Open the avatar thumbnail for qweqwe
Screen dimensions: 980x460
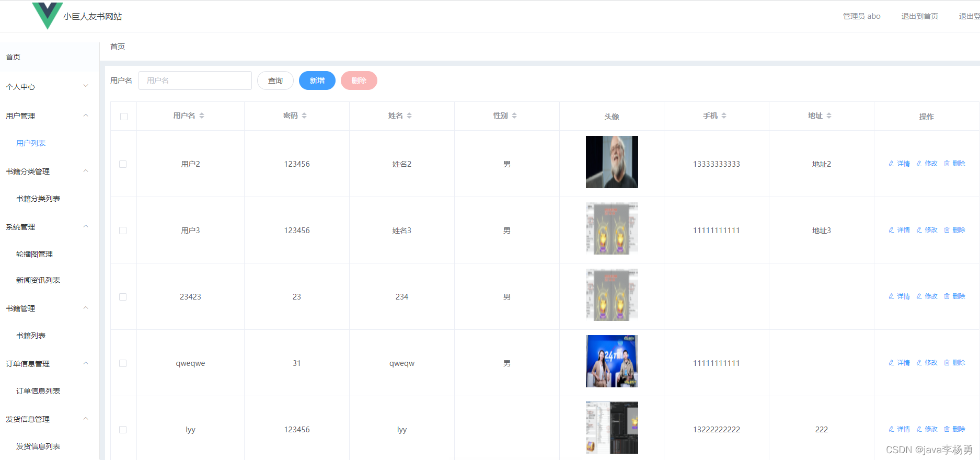[x=612, y=361]
